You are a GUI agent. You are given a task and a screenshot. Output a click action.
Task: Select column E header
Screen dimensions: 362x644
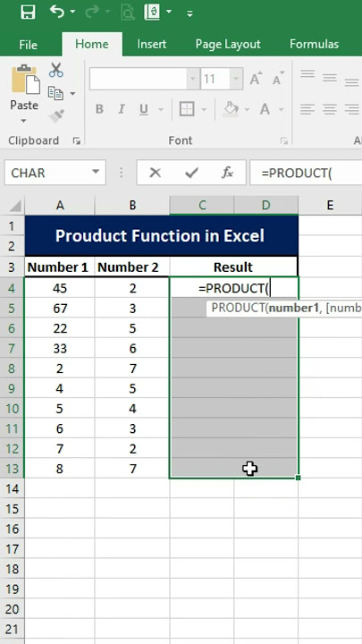coord(330,206)
